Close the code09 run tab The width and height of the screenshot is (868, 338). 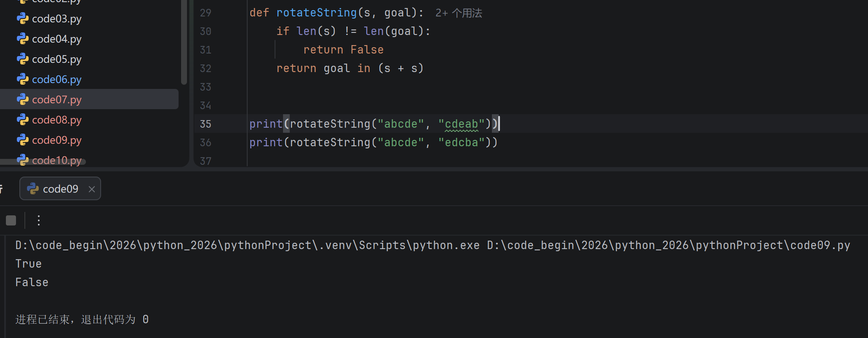click(x=92, y=189)
